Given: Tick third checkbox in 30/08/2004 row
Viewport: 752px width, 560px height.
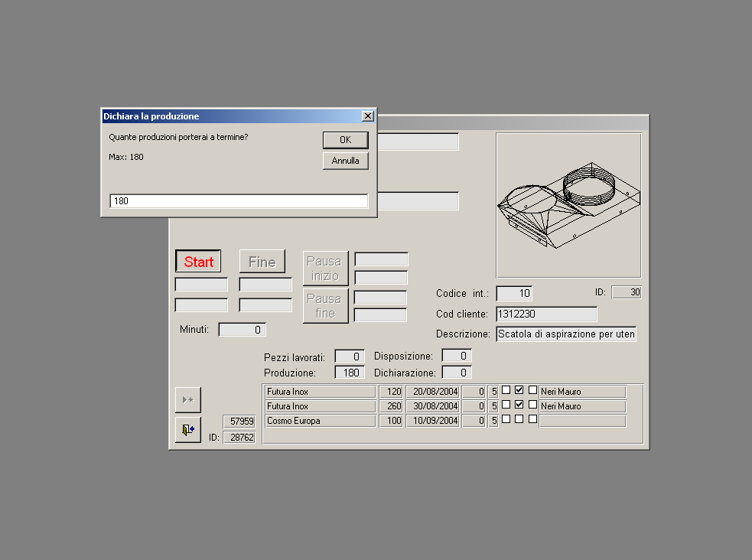Looking at the screenshot, I should [x=532, y=405].
